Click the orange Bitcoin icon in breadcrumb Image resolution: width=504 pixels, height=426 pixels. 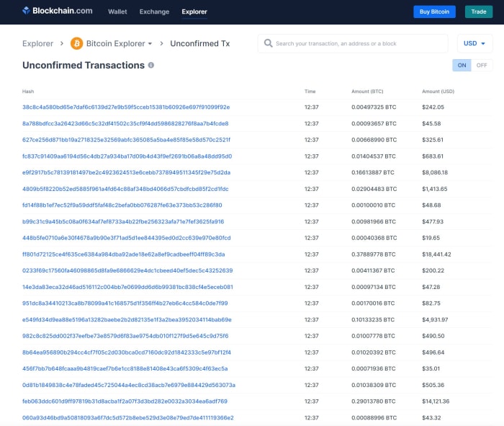click(76, 43)
